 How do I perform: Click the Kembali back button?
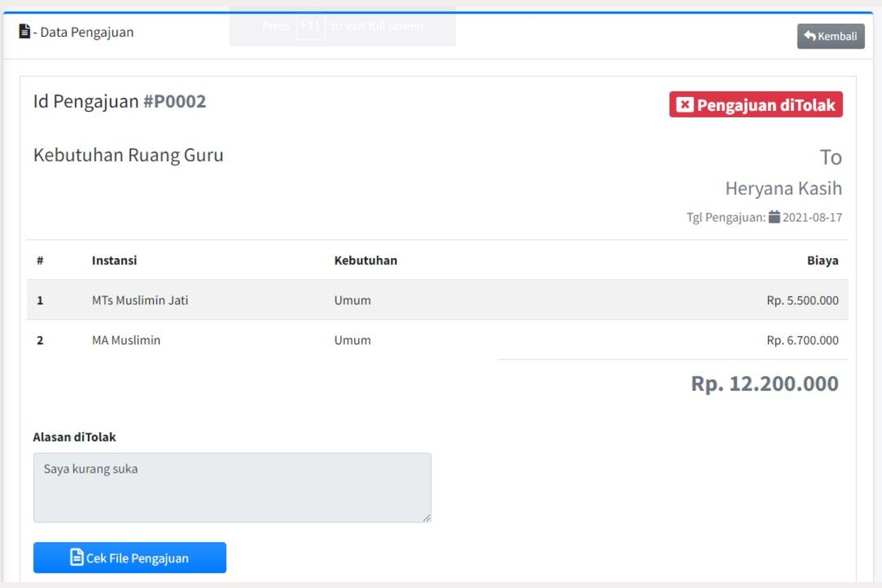click(x=831, y=36)
